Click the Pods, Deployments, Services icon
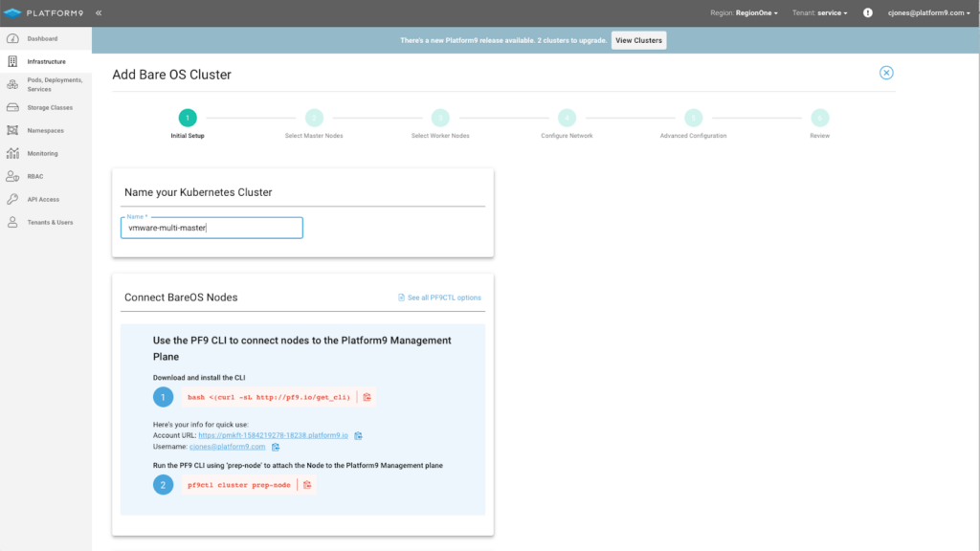Screen dimensions: 980x551 12,84
